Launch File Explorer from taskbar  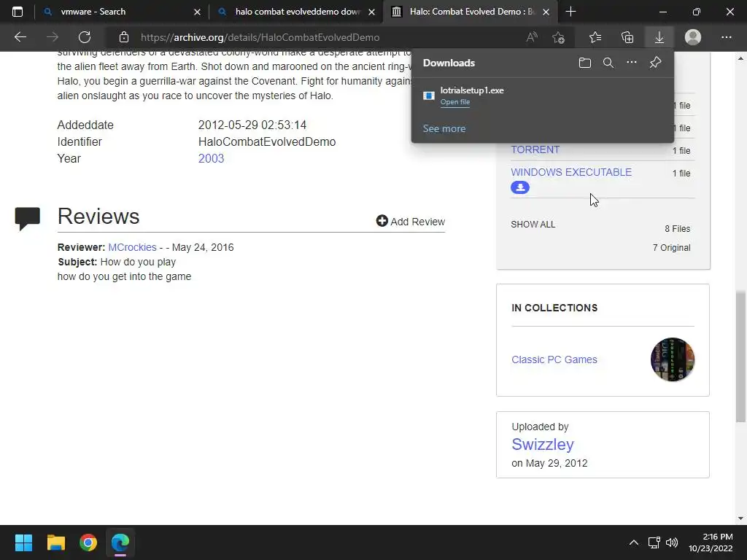55,542
